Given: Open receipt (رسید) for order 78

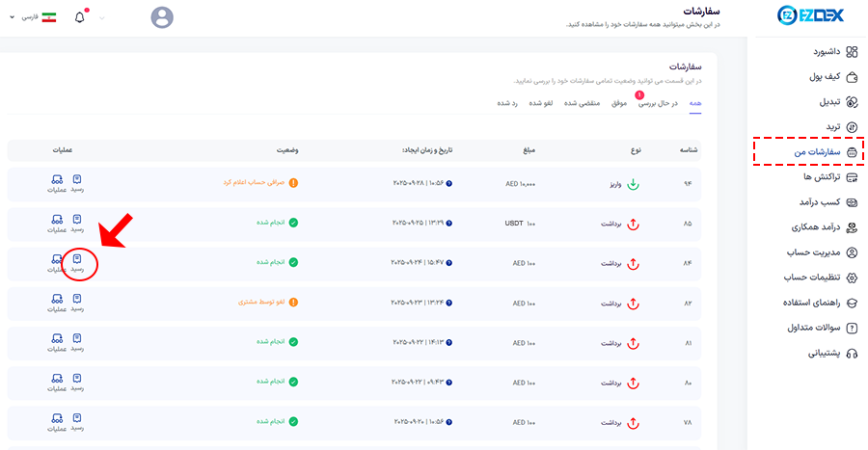Looking at the screenshot, I should pos(77,422).
